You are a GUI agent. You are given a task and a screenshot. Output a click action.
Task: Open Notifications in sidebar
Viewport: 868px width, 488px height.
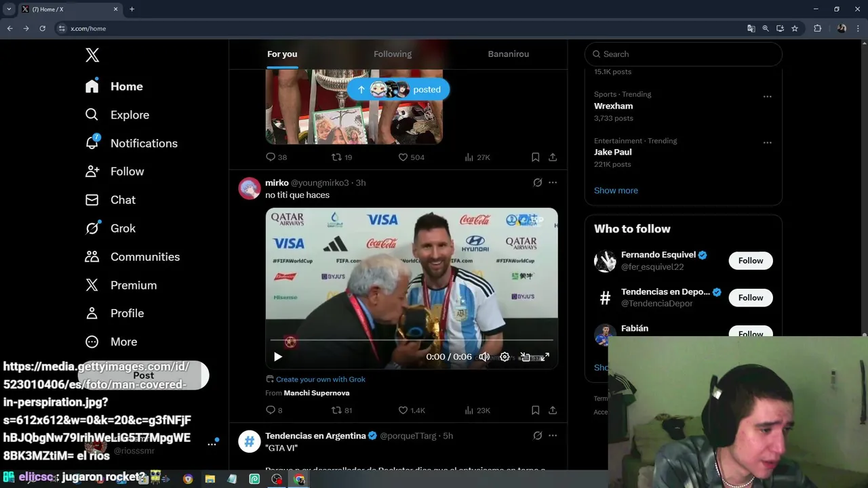point(131,143)
